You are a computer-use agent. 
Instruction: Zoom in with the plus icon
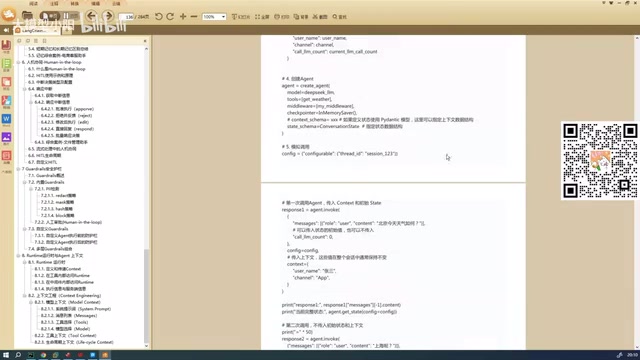click(x=183, y=16)
